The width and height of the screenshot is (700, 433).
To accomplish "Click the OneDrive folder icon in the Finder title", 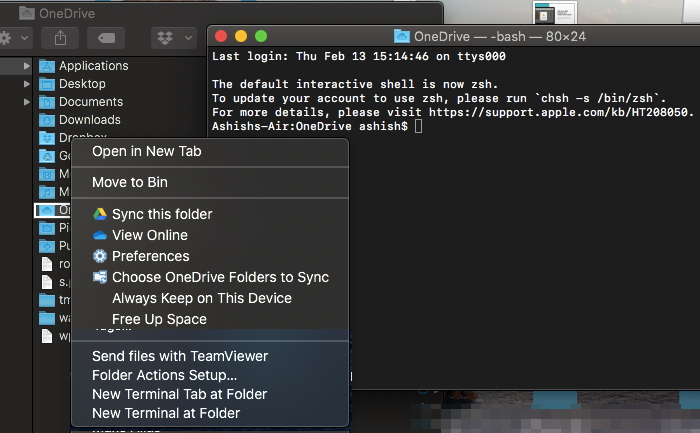I will coord(27,13).
